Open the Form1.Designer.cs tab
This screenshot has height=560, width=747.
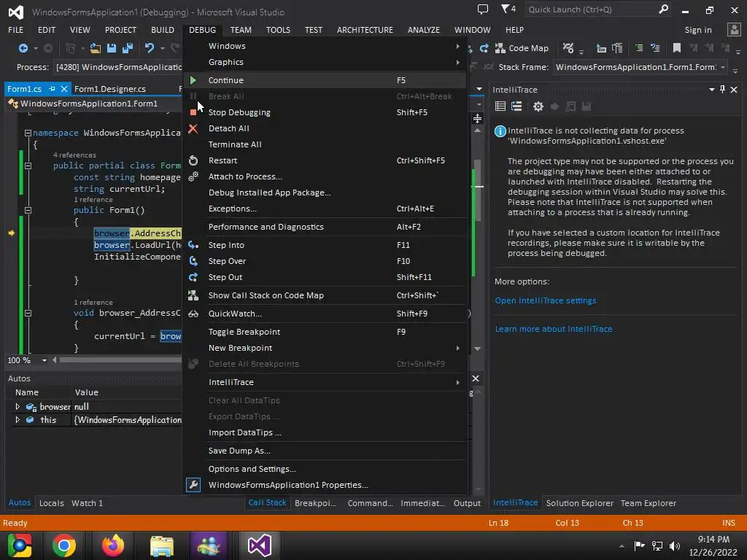110,89
